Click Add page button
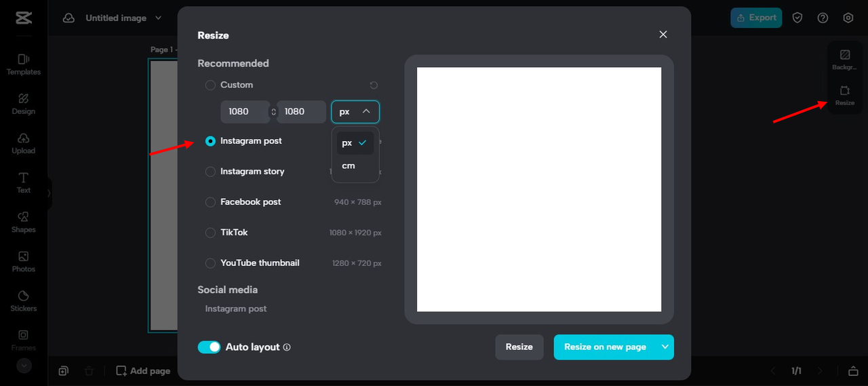This screenshot has width=868, height=386. [143, 371]
